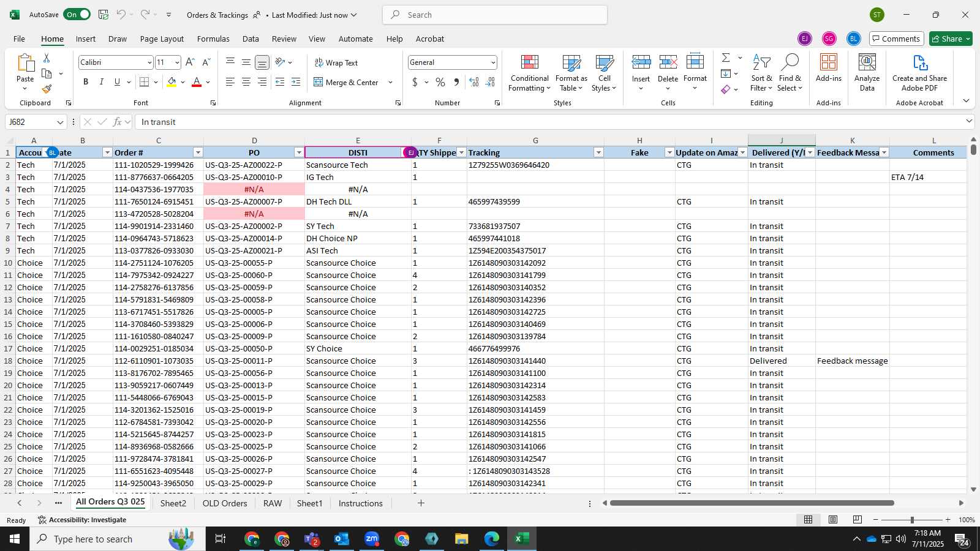Apply Bold formatting

pyautogui.click(x=86, y=82)
